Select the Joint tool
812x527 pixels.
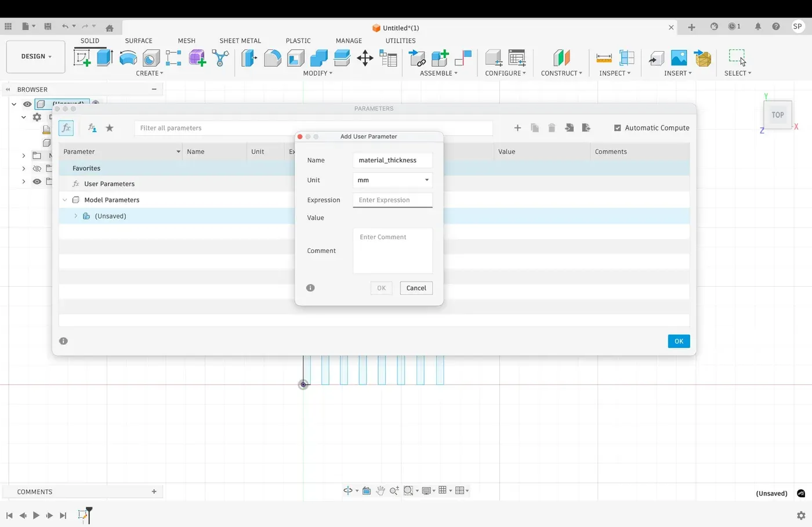click(463, 57)
